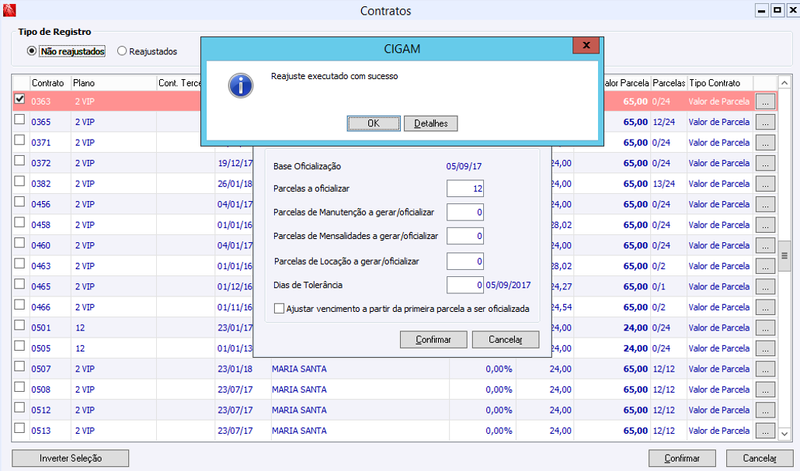Open ellipsis button for contract 0365
This screenshot has width=800, height=471.
coord(765,122)
